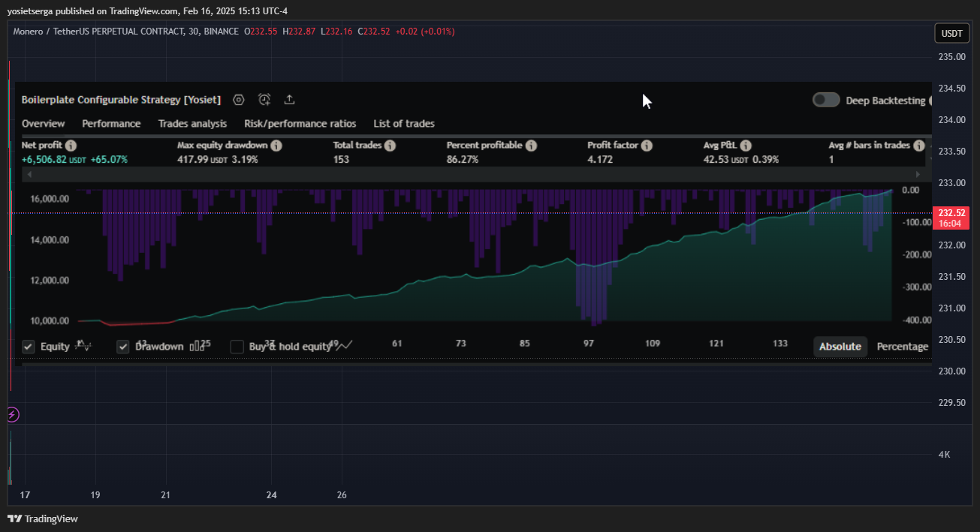Switch to the Overview tab
980x532 pixels.
[44, 124]
